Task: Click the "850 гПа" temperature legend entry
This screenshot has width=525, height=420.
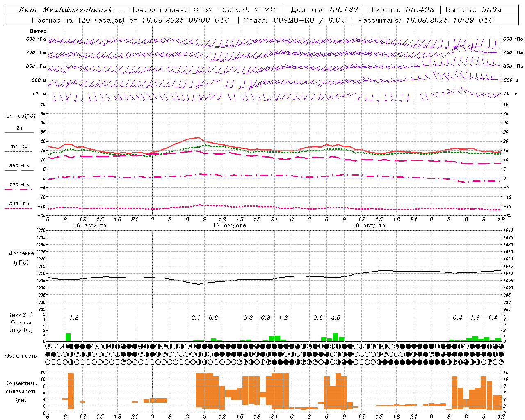Action: point(19,166)
